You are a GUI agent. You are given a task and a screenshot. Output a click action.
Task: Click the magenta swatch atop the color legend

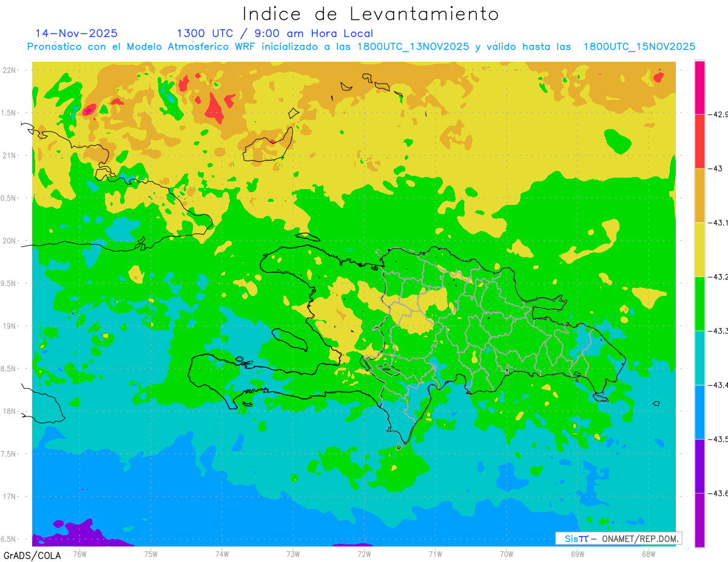pos(699,87)
